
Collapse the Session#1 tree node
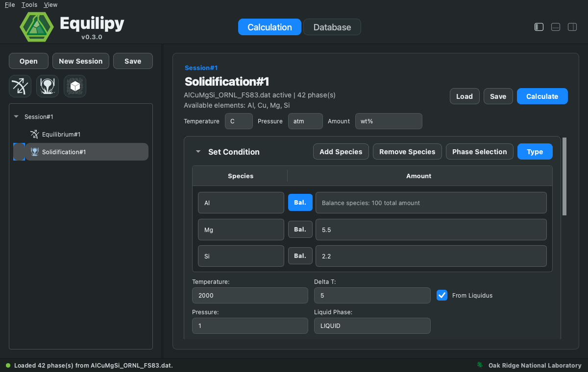16,117
